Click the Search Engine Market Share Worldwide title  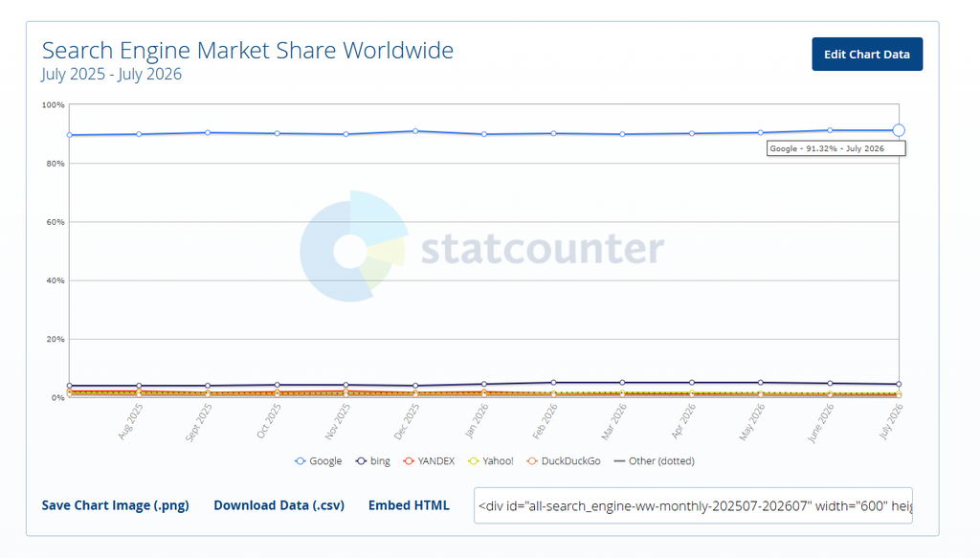248,50
